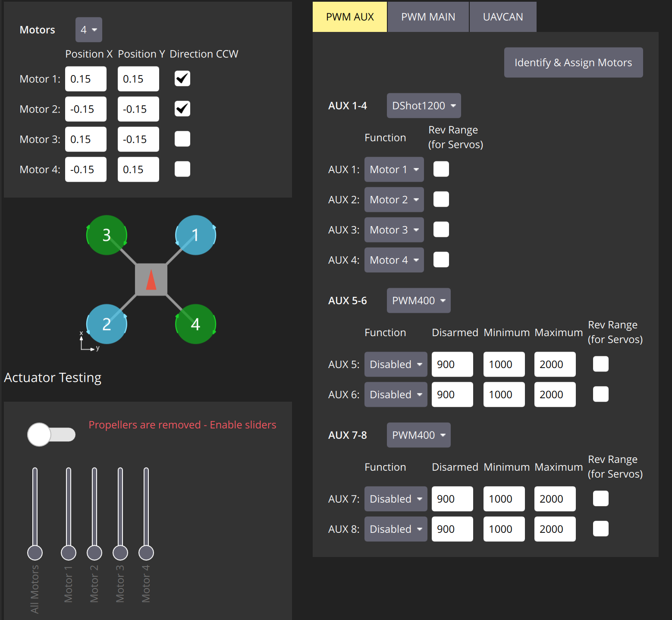672x620 pixels.
Task: Open AUX 1-4 DShot1200 protocol dropdown
Action: point(424,106)
